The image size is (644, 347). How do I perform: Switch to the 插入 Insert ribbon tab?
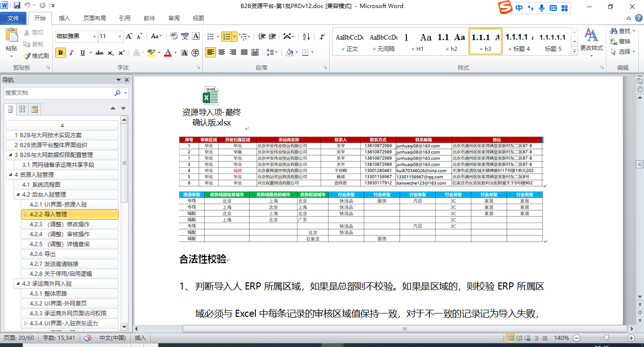(x=64, y=18)
